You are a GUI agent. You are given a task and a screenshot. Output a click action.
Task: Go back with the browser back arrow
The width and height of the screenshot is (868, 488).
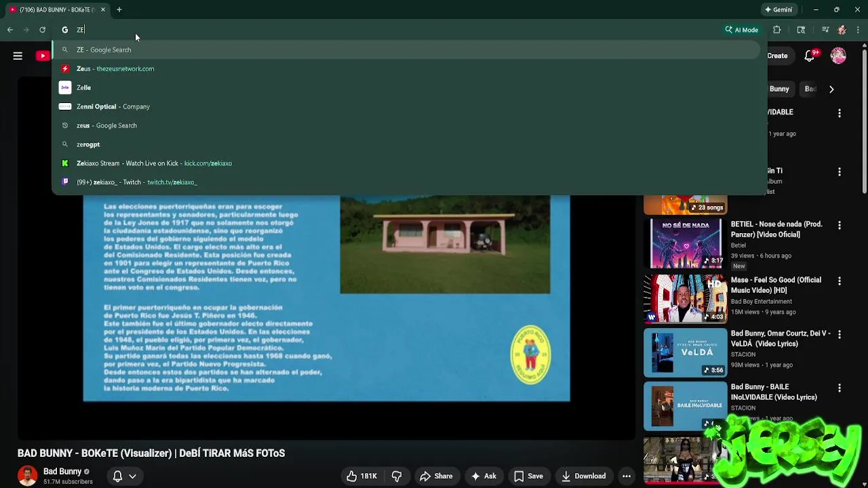10,30
